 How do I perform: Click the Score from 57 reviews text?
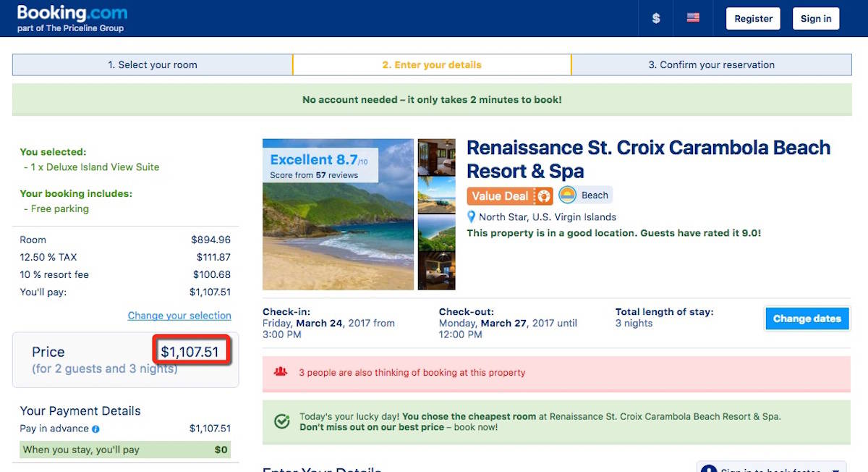tap(314, 175)
